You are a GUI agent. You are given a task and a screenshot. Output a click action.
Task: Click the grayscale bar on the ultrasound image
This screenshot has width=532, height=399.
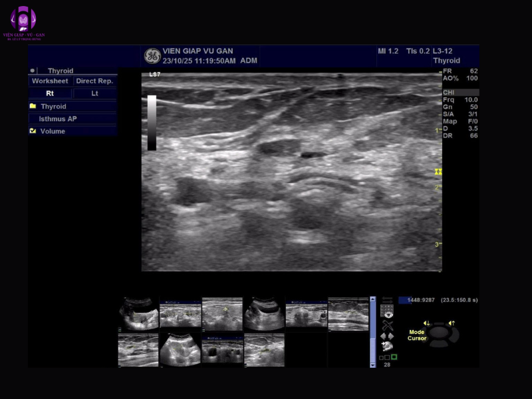click(x=152, y=122)
